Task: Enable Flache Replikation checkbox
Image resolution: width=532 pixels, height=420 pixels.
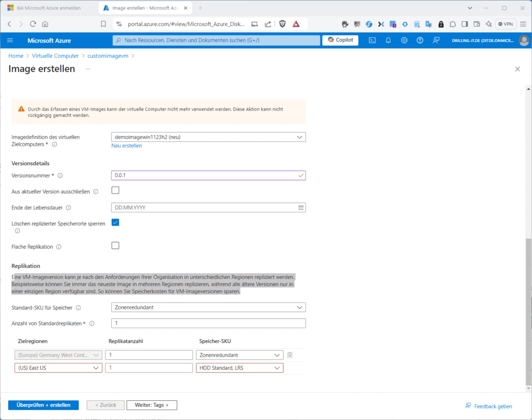Action: coord(115,246)
